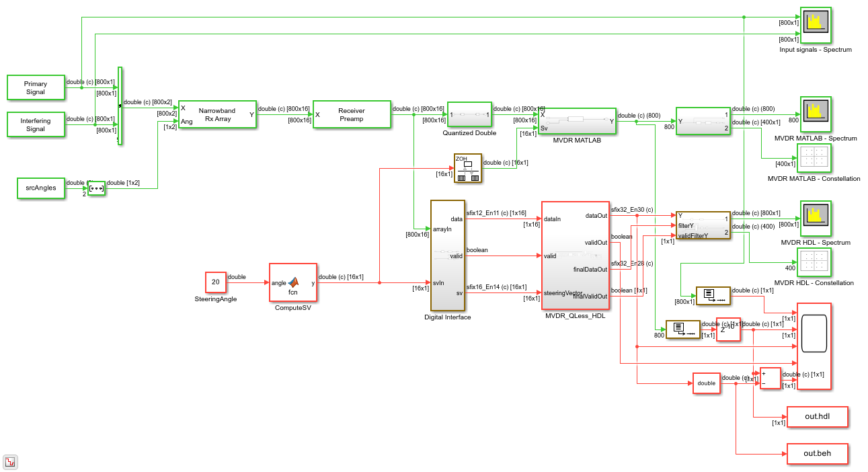Open the MVDR MATLAB Spectrum scope
The height and width of the screenshot is (472, 868).
tap(816, 114)
